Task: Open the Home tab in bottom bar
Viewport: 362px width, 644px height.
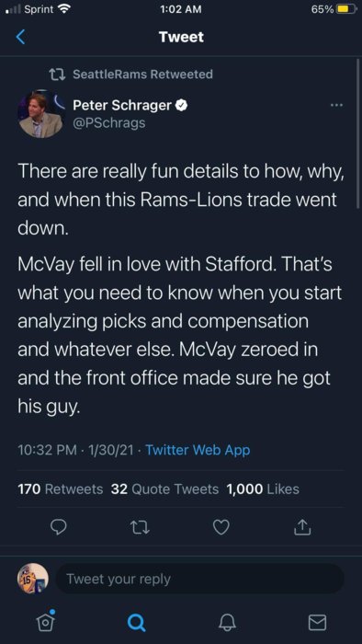Action: (x=43, y=621)
